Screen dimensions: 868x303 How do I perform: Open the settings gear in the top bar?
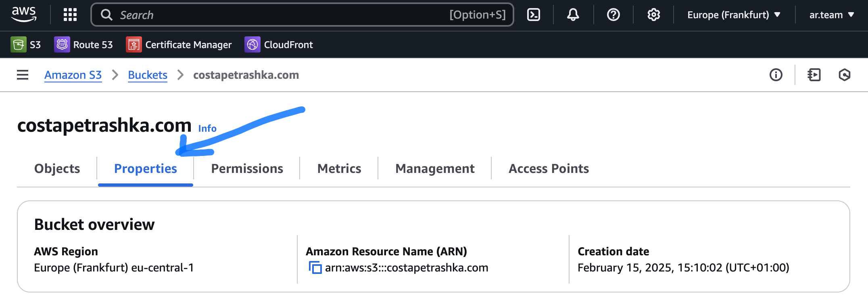[653, 15]
